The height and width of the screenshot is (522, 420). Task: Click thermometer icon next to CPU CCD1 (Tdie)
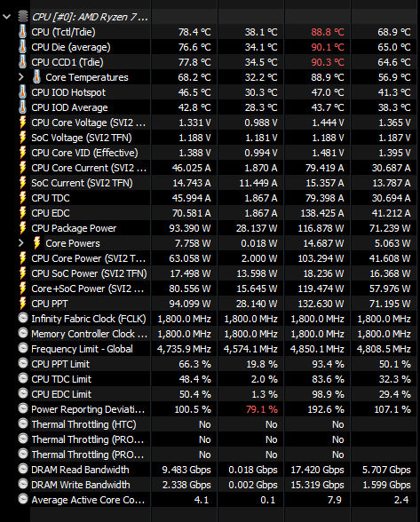click(x=23, y=62)
